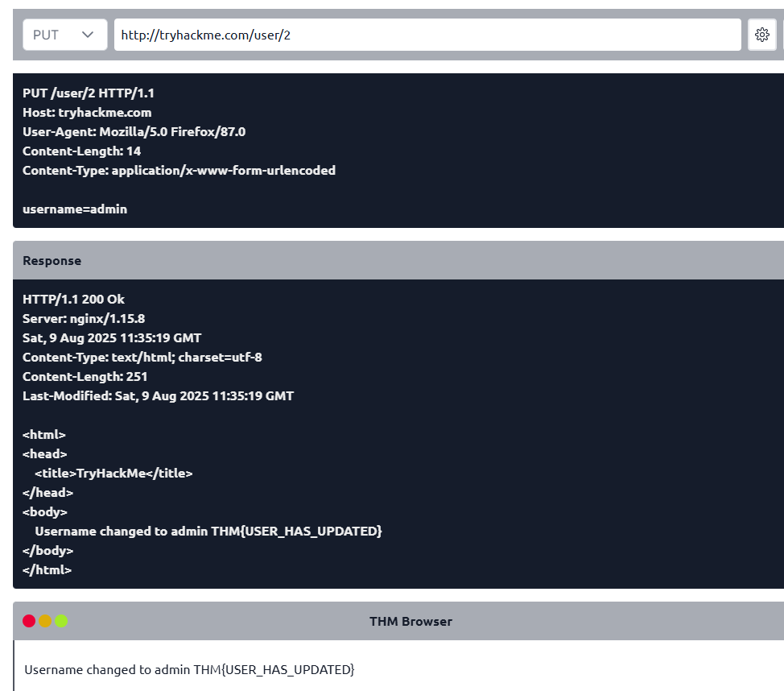Select the 'Content-Type: text/html; charset=utf-8' line
784x691 pixels.
[142, 358]
